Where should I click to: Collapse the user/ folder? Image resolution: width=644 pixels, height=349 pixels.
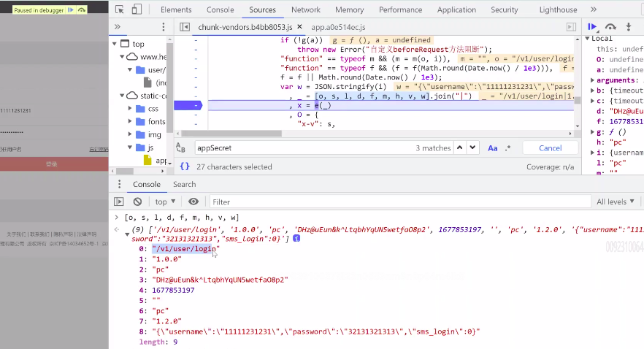click(x=130, y=70)
